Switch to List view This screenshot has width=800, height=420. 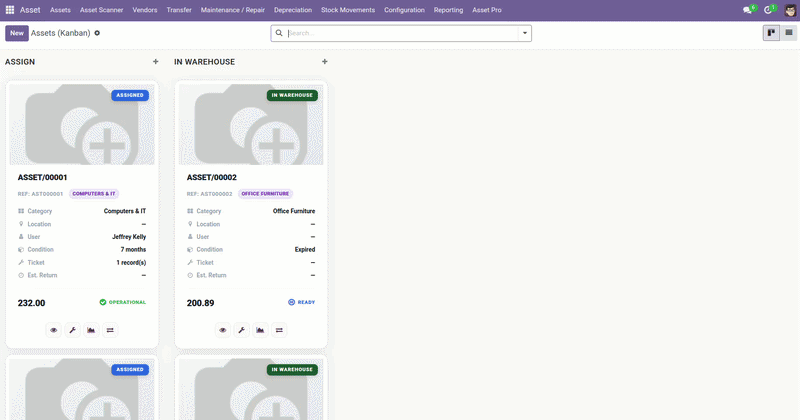coord(788,33)
